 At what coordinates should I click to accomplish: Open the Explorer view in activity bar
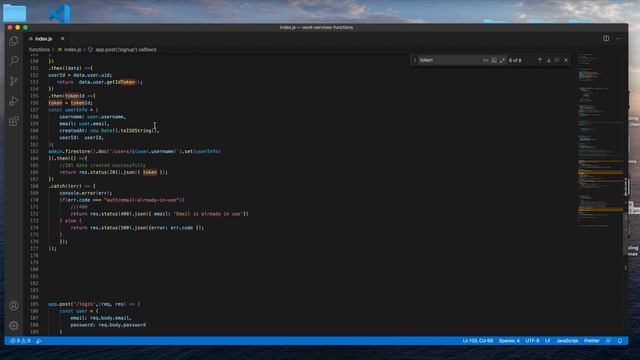(13, 41)
